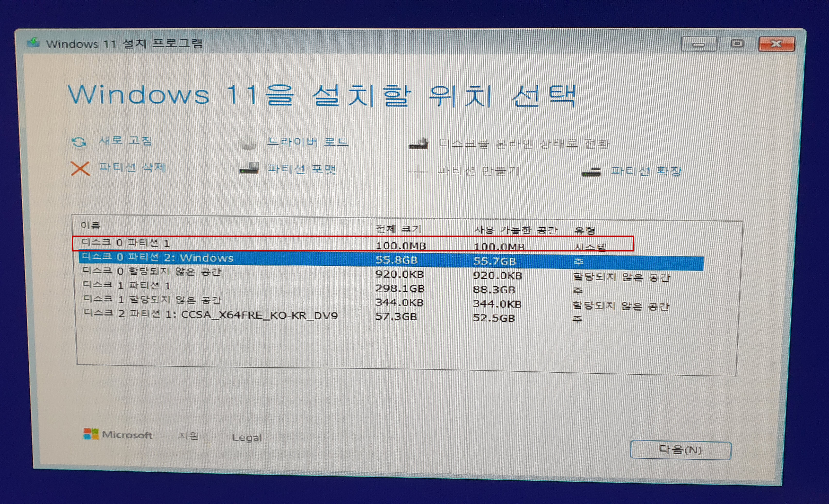Click the red X Delete partition icon
829x504 pixels.
(x=80, y=168)
